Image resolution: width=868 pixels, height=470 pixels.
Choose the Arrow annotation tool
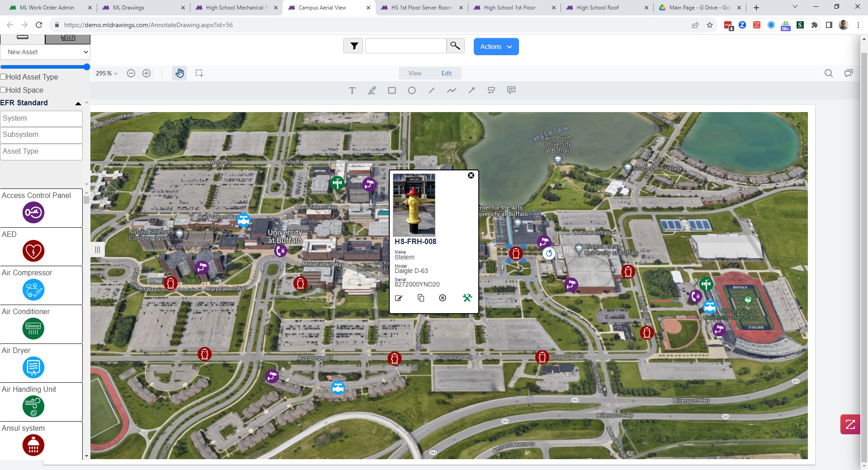(x=472, y=90)
